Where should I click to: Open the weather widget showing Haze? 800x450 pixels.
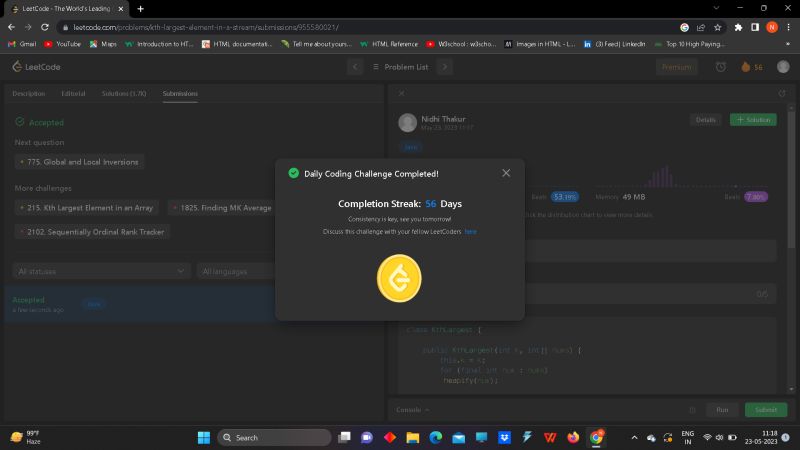[x=26, y=438]
